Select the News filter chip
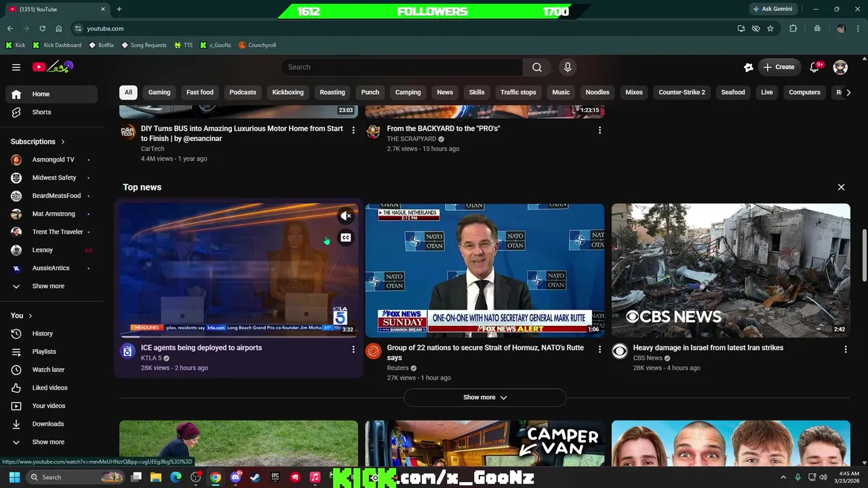Screen dimensions: 868x488 pyautogui.click(x=445, y=92)
